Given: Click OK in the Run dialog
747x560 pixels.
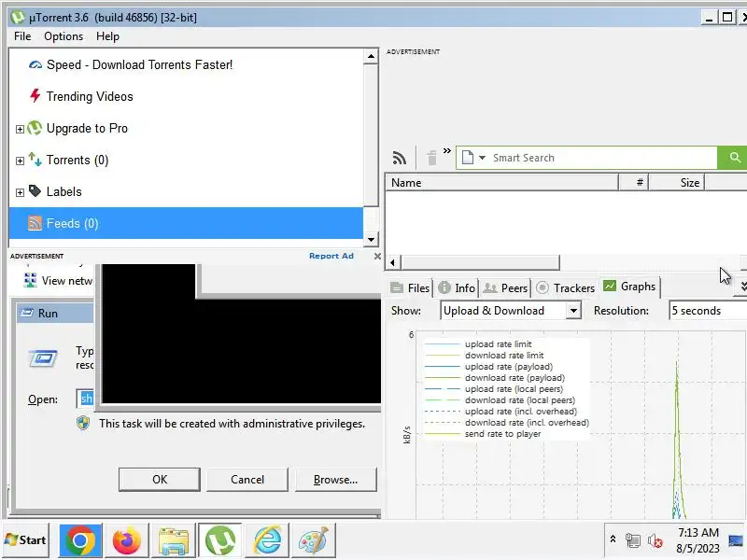Looking at the screenshot, I should pyautogui.click(x=160, y=480).
